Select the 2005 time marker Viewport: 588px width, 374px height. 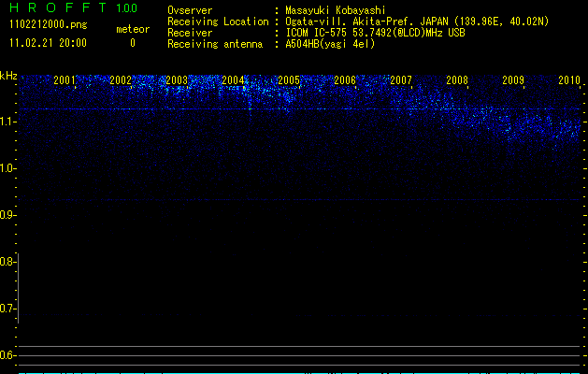(289, 79)
